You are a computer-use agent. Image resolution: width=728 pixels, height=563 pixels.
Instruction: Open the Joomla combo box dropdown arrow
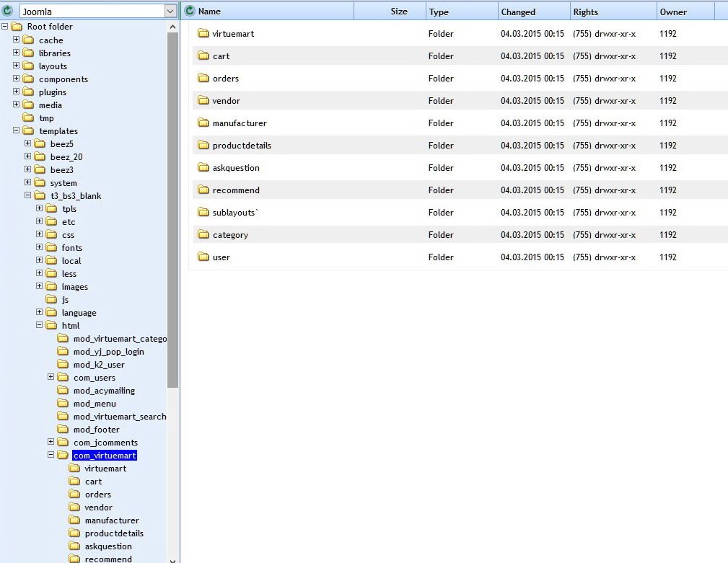tap(170, 11)
